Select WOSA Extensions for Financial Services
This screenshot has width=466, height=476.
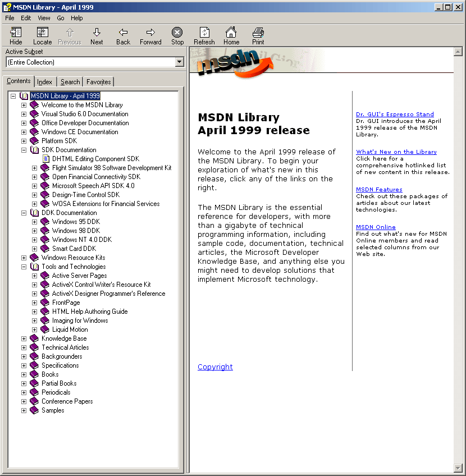[106, 203]
